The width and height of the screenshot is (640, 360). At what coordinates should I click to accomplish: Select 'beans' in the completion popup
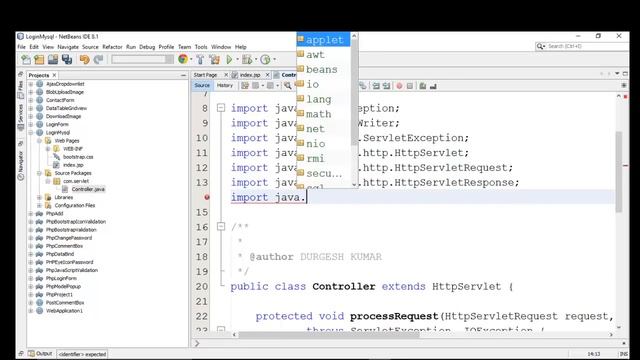point(323,69)
